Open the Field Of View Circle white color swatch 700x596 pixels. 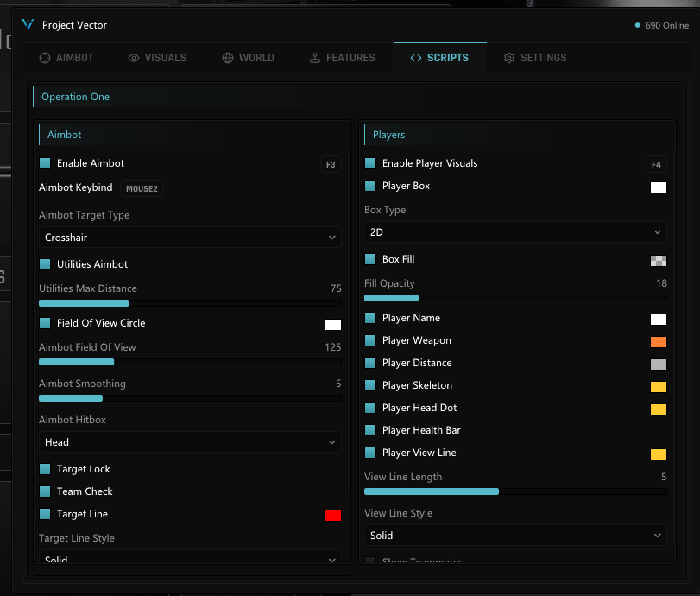pyautogui.click(x=333, y=325)
